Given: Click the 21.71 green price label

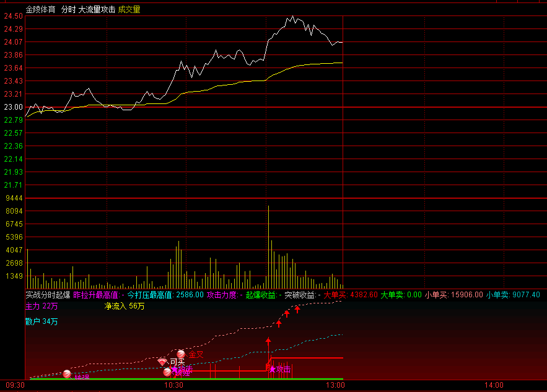Looking at the screenshot, I should point(13,185).
